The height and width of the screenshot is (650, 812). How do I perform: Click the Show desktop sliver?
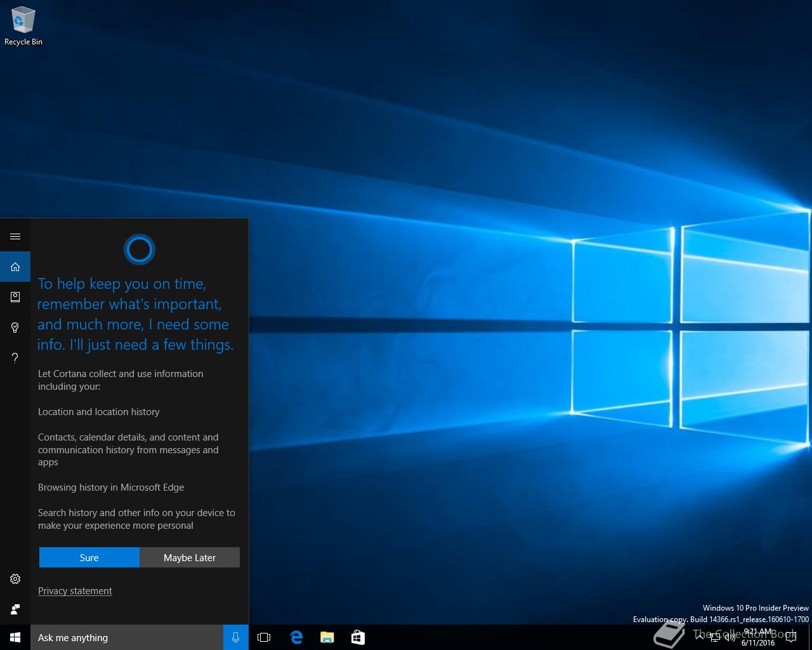point(810,637)
